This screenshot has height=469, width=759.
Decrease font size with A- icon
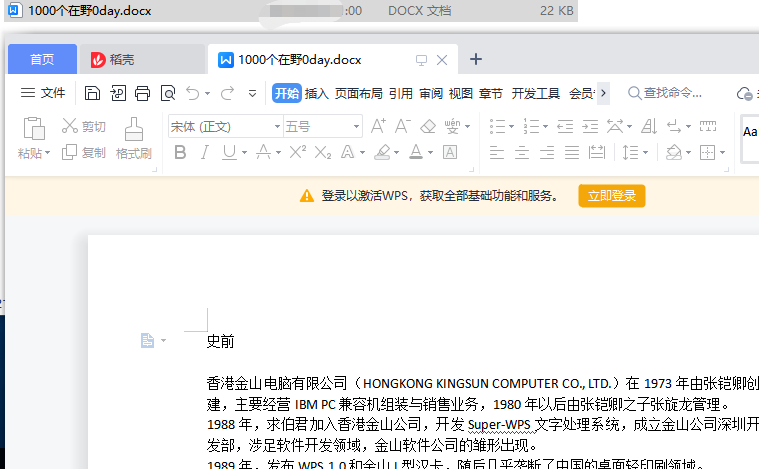click(x=402, y=126)
